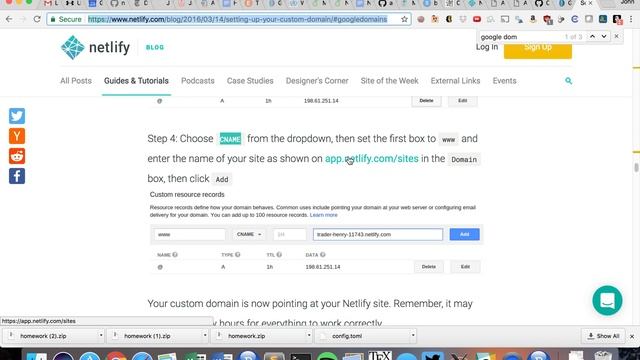Go back with browser back arrow

9,19
